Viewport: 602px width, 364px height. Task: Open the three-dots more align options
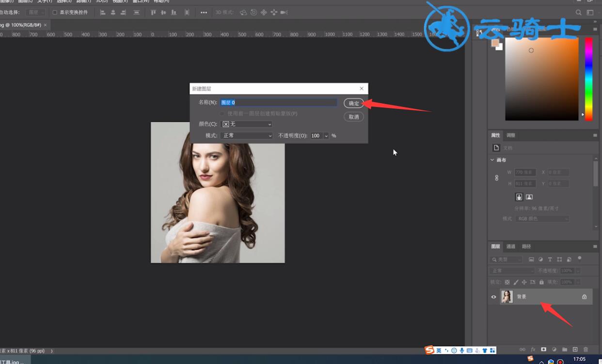point(204,12)
